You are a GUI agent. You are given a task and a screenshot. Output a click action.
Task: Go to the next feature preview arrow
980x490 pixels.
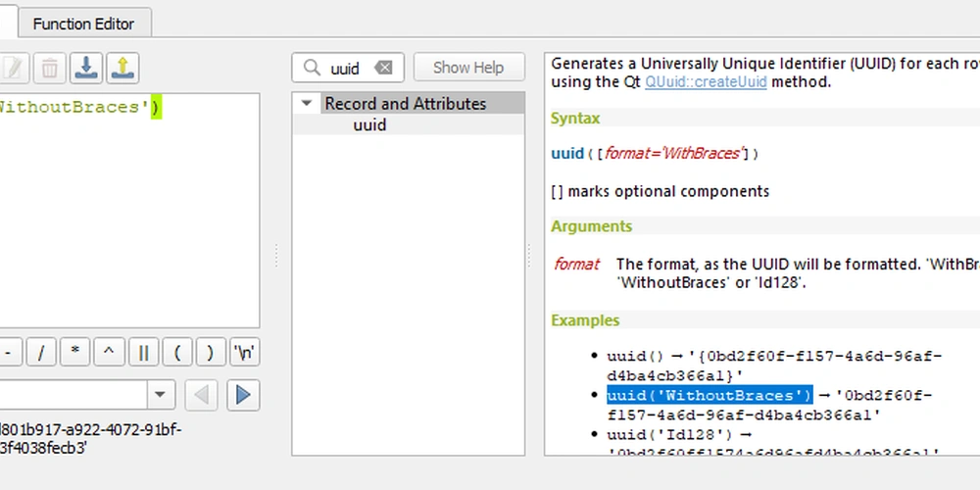(x=243, y=395)
